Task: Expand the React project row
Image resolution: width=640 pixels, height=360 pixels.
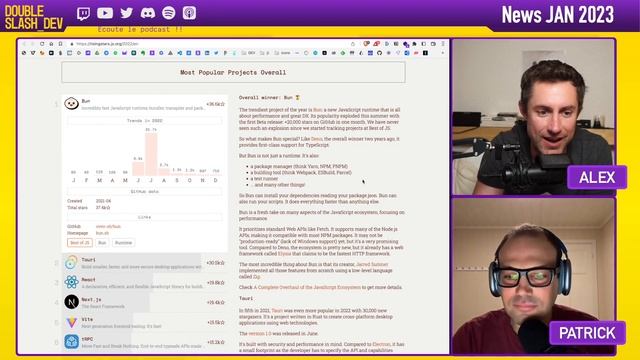Action: [x=144, y=282]
